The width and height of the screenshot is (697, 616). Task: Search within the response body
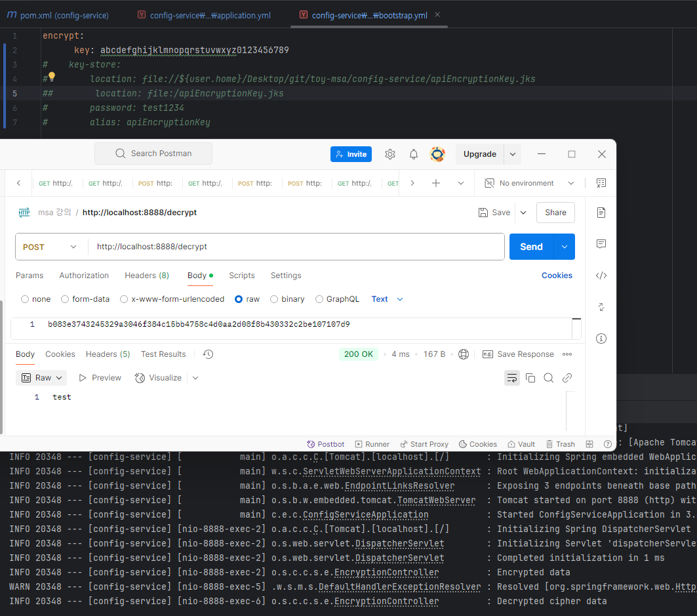[549, 378]
